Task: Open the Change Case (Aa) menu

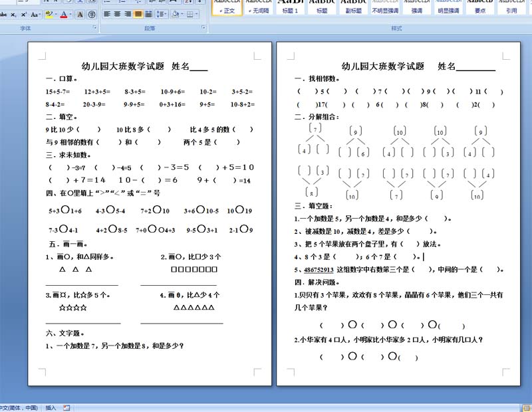Action: click(x=35, y=15)
